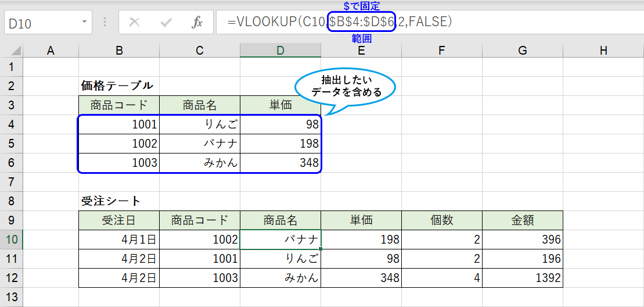Open the Name Box dropdown arrow

[x=85, y=23]
